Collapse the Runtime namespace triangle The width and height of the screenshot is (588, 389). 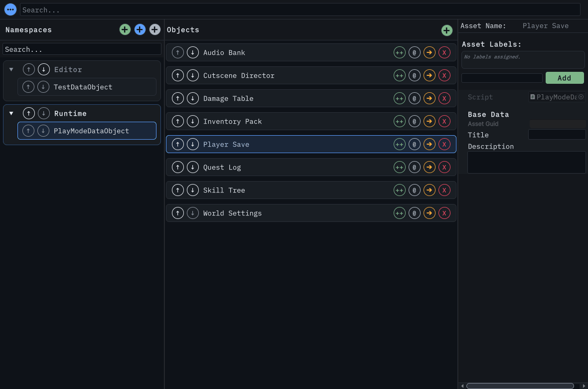click(11, 113)
